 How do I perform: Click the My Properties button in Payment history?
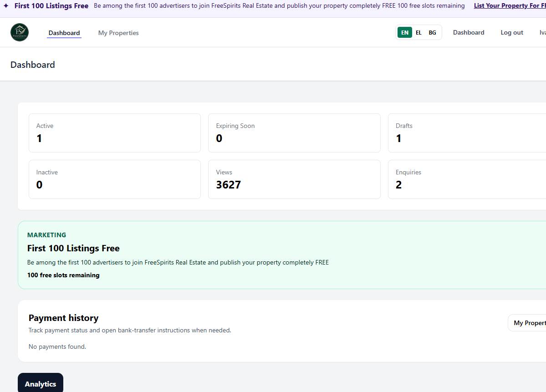click(528, 323)
